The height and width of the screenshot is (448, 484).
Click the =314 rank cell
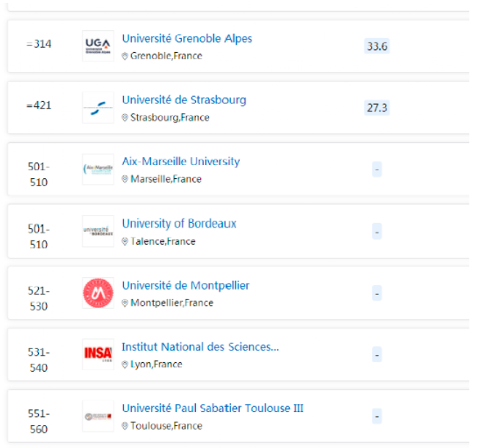39,45
